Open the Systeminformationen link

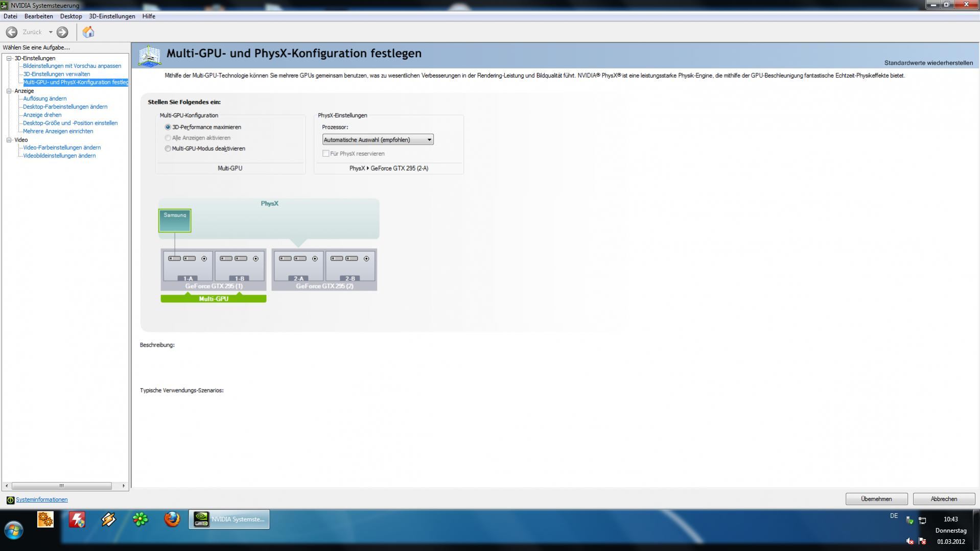(41, 500)
